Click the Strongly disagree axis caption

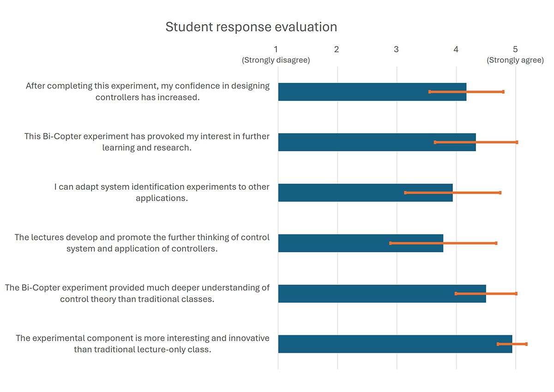pyautogui.click(x=276, y=60)
